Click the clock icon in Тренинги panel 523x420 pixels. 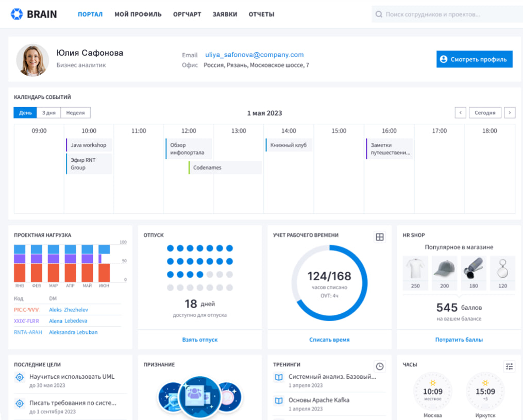pyautogui.click(x=380, y=366)
